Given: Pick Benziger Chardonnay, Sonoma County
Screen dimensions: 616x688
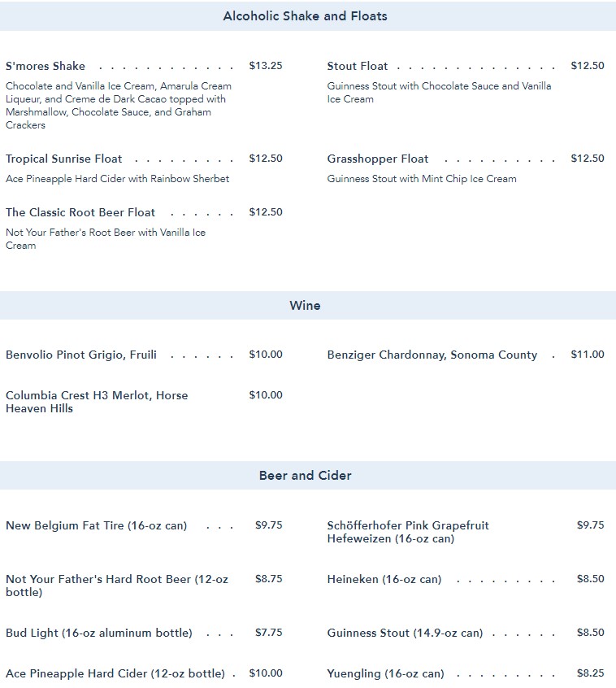Looking at the screenshot, I should 432,355.
